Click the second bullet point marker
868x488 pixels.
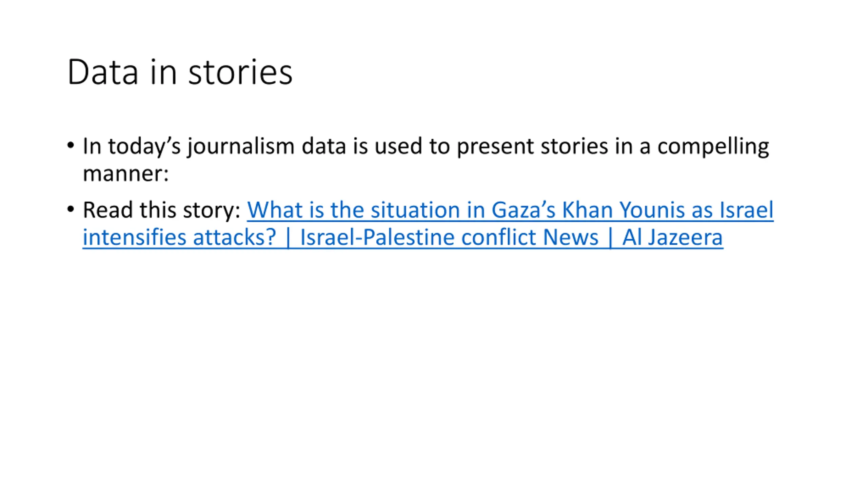71,209
